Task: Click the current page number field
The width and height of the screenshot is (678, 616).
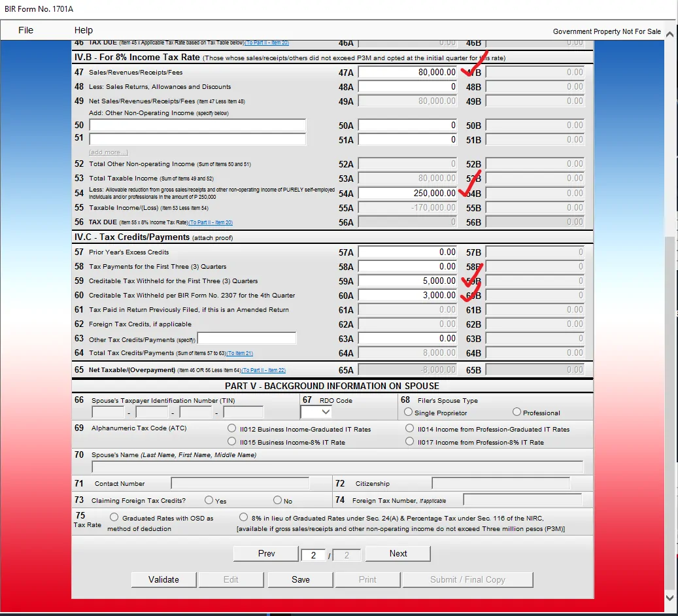Action: coord(313,555)
